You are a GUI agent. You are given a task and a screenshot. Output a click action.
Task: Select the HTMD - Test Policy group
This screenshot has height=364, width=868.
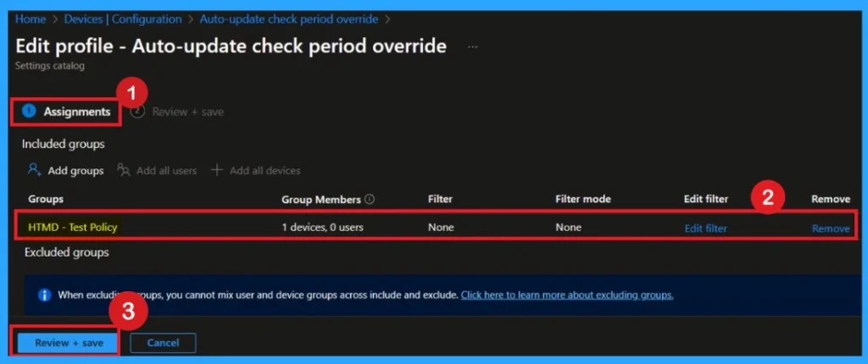(x=73, y=228)
